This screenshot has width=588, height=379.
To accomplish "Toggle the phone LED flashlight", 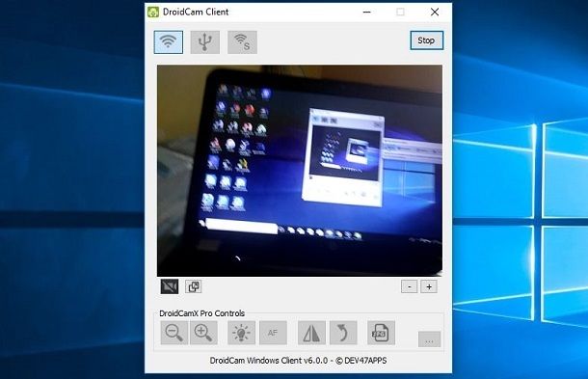I will [242, 333].
